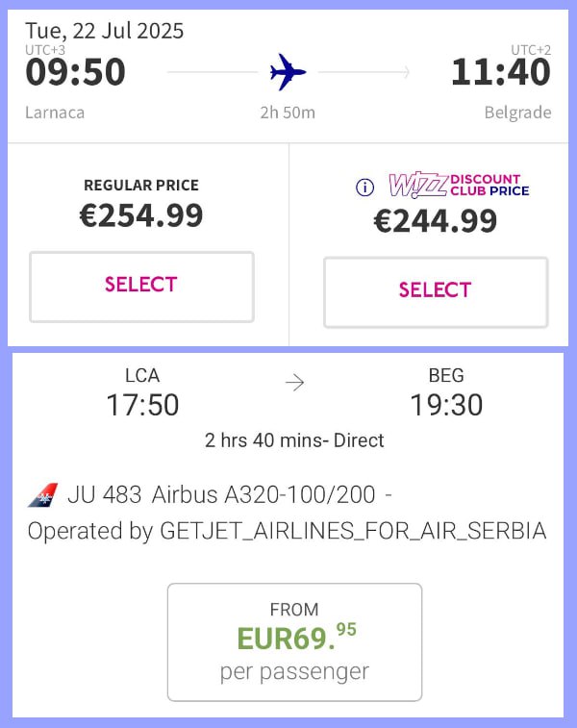Click the REGULAR PRICE heading
Image resolution: width=577 pixels, height=728 pixels.
[x=141, y=186]
